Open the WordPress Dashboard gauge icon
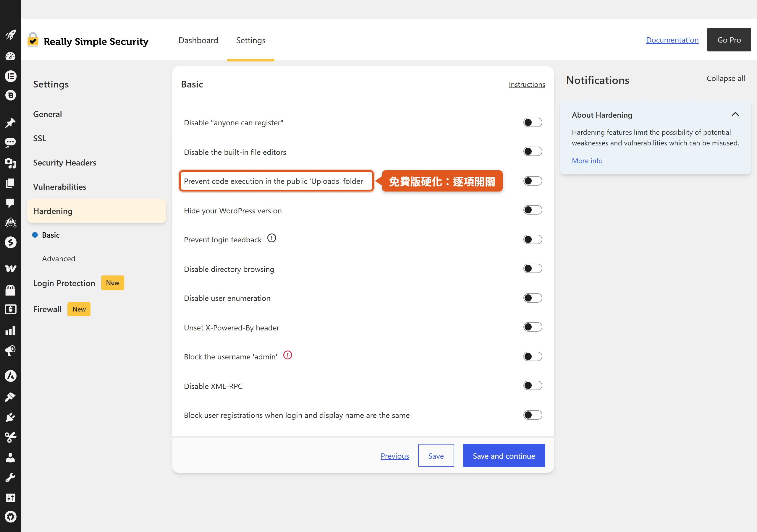The width and height of the screenshot is (757, 532). point(11,56)
